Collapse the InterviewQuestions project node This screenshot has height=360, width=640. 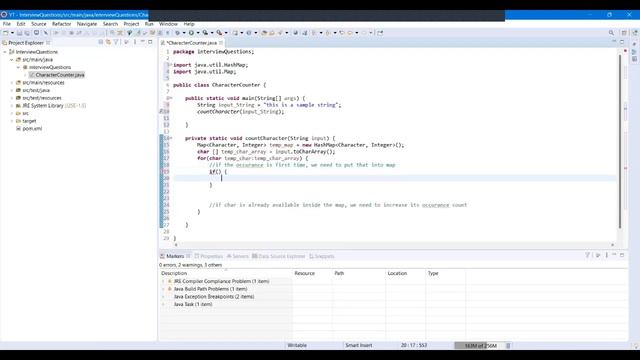pyautogui.click(x=5, y=52)
